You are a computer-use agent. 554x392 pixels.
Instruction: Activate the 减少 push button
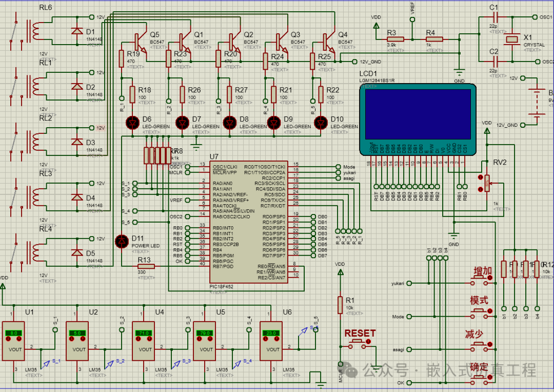[490, 344]
